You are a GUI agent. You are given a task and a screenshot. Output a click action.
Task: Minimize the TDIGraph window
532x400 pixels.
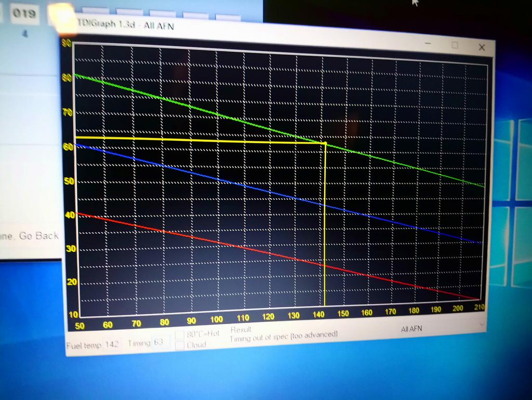428,44
